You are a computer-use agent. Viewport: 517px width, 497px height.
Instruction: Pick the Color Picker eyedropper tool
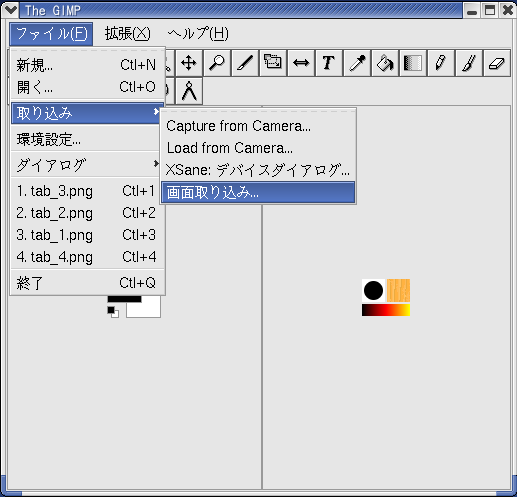357,63
